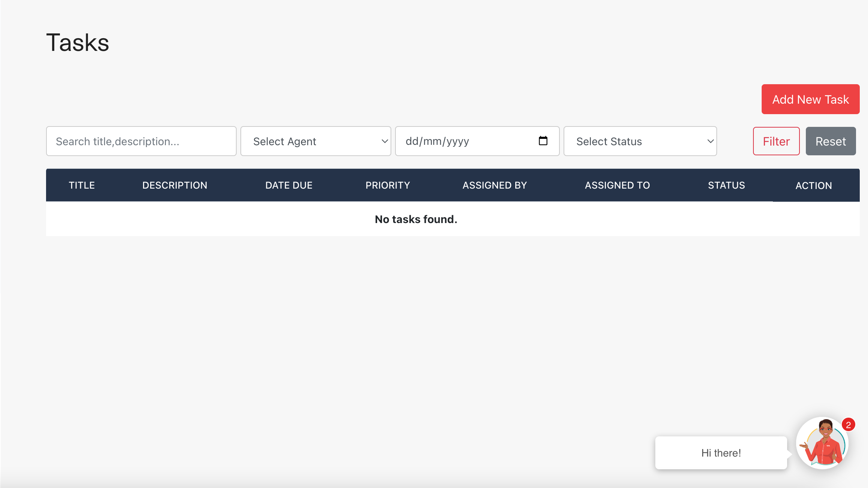The image size is (868, 488).
Task: Click the Select Agent dropdown chevron
Action: point(385,141)
